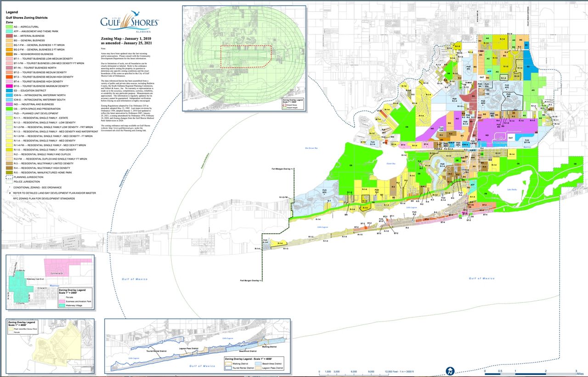
Task: Pick the BN Neighborhood Business swatch
Action: tap(9, 54)
